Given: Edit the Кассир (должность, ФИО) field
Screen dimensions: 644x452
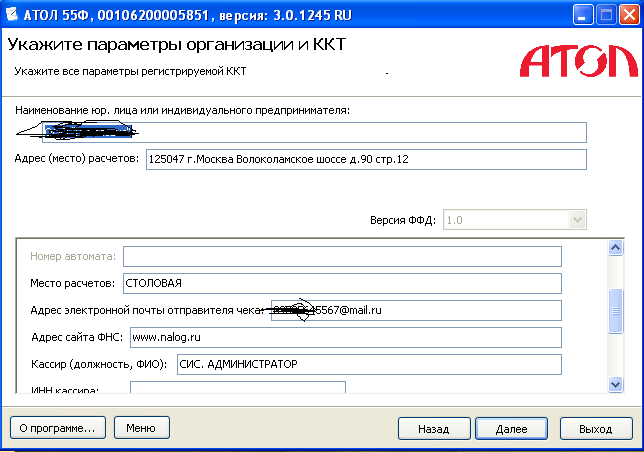Looking at the screenshot, I should click(x=368, y=364).
